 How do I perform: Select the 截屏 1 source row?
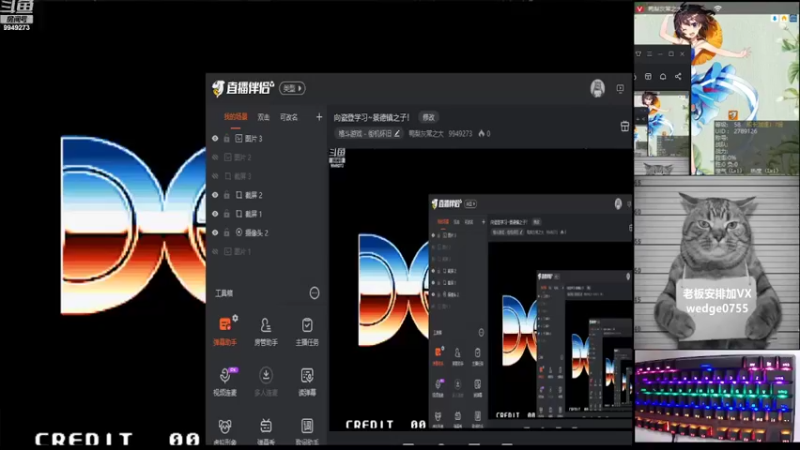pos(266,214)
